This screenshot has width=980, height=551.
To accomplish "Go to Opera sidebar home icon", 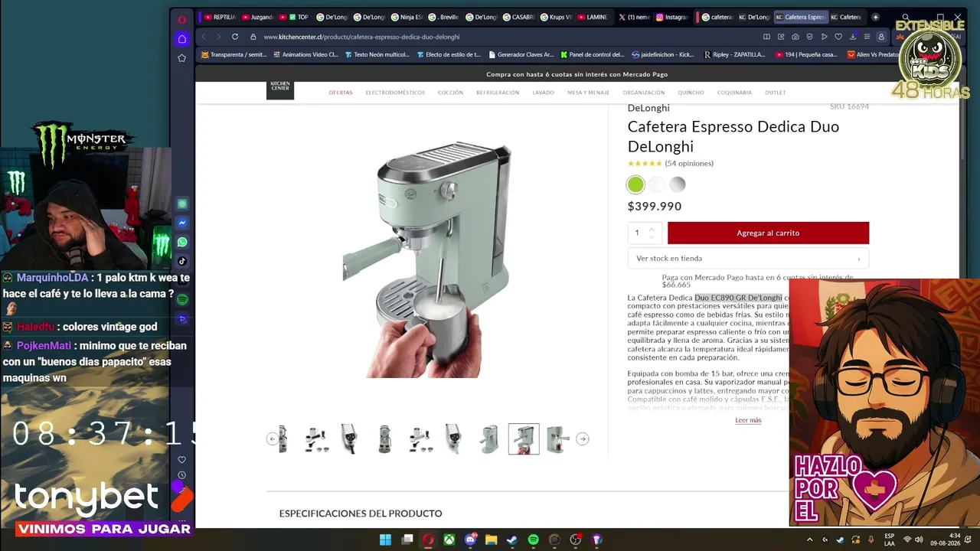I will pyautogui.click(x=181, y=39).
